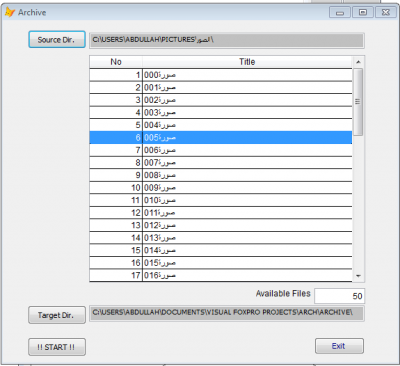Viewport: 400px width, 366px height.
Task: Click the scroll up arrow of the list
Action: click(x=358, y=62)
